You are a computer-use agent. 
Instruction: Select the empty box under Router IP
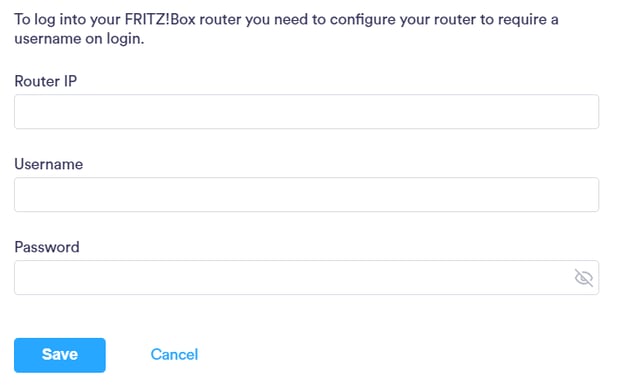pyautogui.click(x=306, y=111)
